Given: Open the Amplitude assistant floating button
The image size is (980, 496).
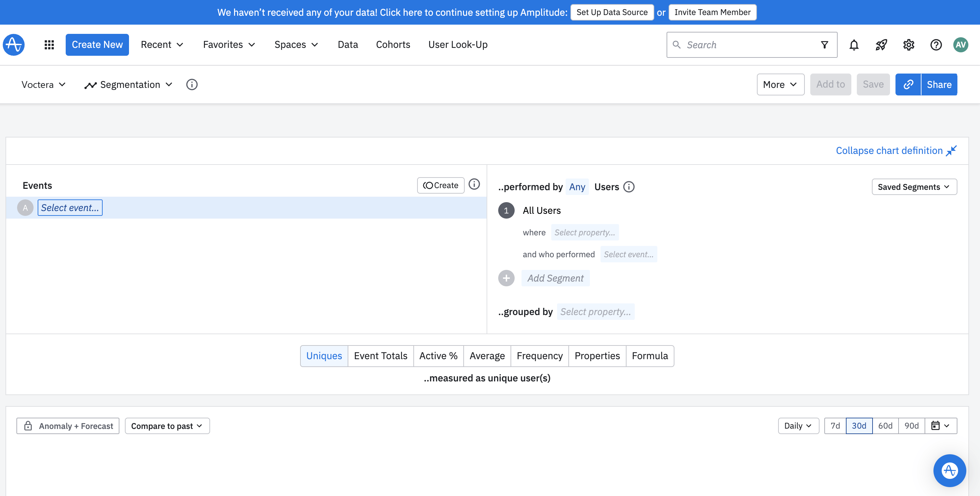Looking at the screenshot, I should tap(950, 470).
